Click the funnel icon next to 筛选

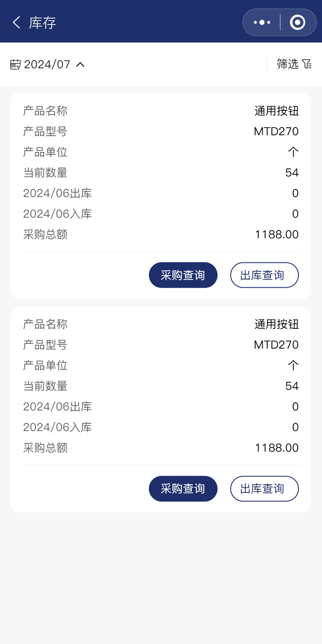(307, 64)
